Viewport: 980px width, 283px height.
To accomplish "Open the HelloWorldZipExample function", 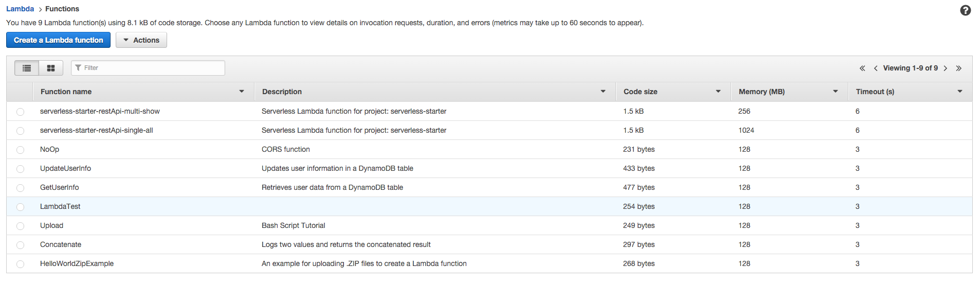I will tap(77, 263).
